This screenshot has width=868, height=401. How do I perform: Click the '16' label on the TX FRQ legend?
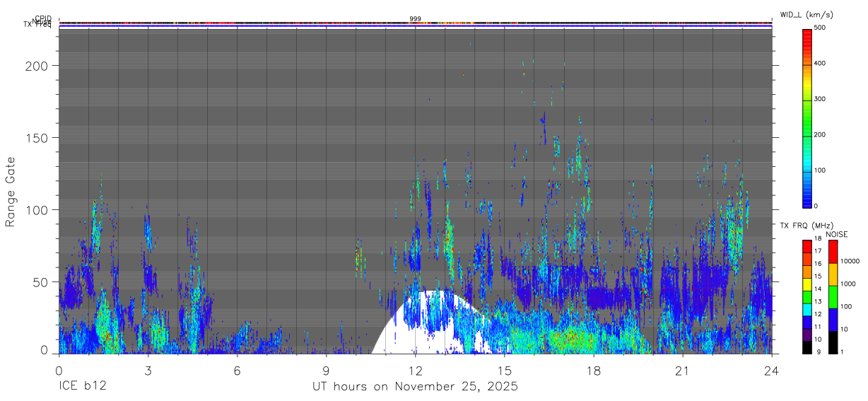pos(818,264)
